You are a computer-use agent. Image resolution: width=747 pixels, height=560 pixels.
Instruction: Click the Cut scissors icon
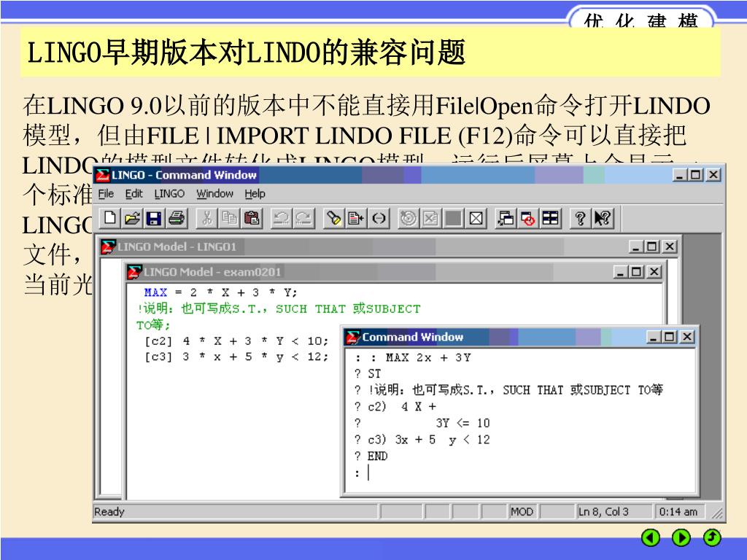pos(206,219)
